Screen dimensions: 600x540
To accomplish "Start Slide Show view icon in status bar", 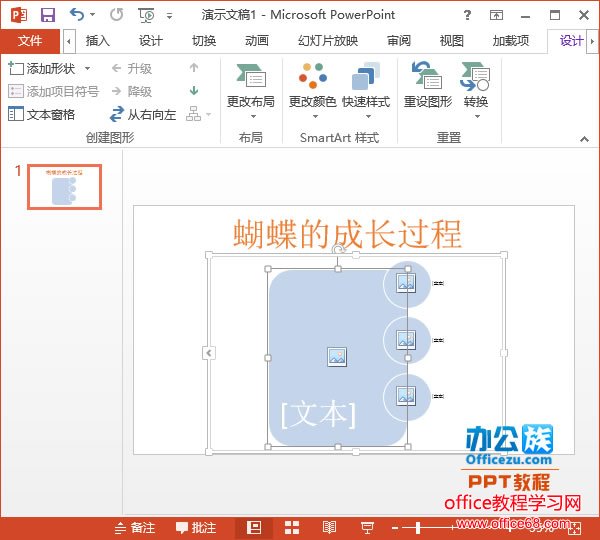I will coord(367,528).
